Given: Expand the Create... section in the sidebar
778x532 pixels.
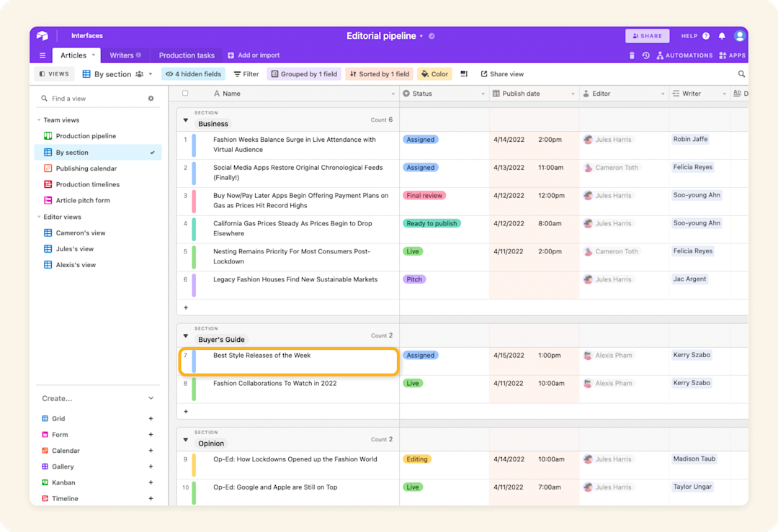Looking at the screenshot, I should pos(151,397).
